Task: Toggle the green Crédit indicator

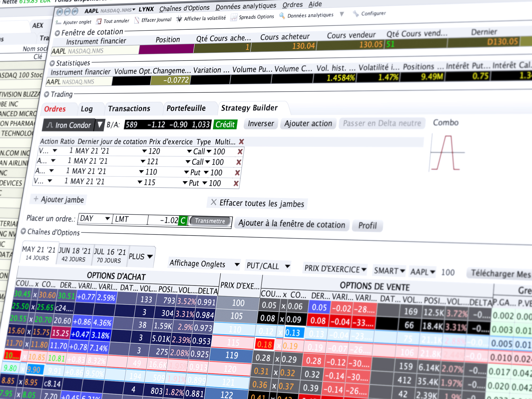Action: tap(225, 124)
